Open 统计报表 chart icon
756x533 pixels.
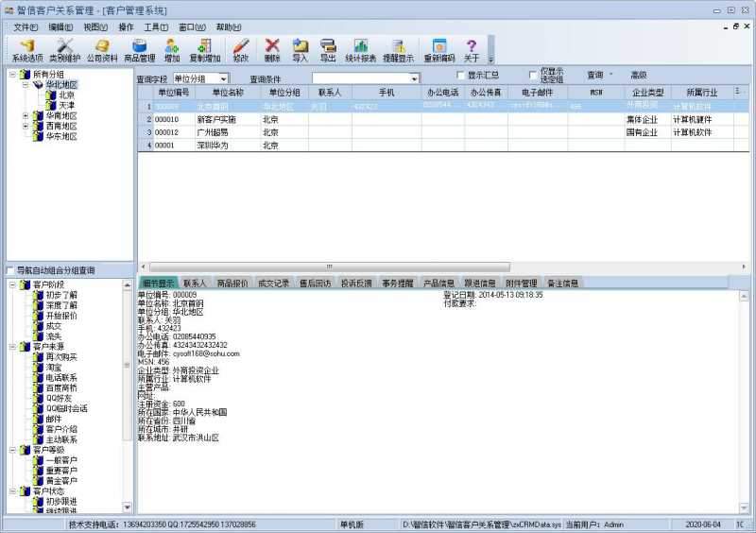point(360,50)
